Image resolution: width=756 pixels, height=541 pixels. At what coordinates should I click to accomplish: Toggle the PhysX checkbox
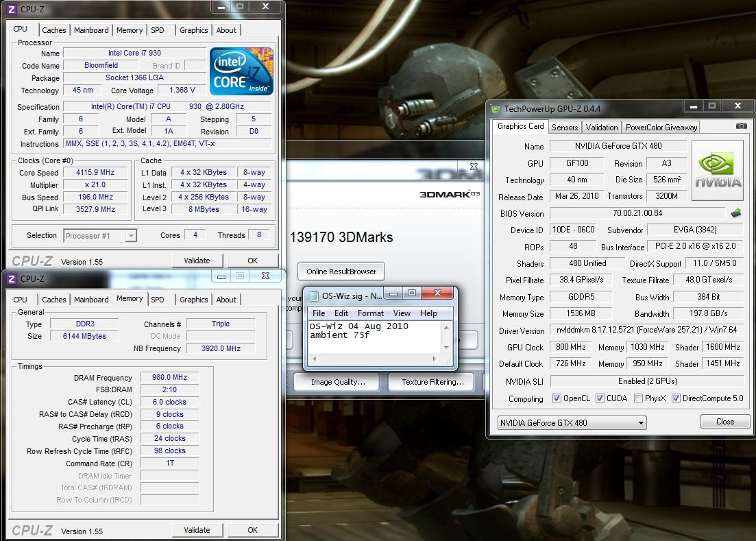coord(638,398)
